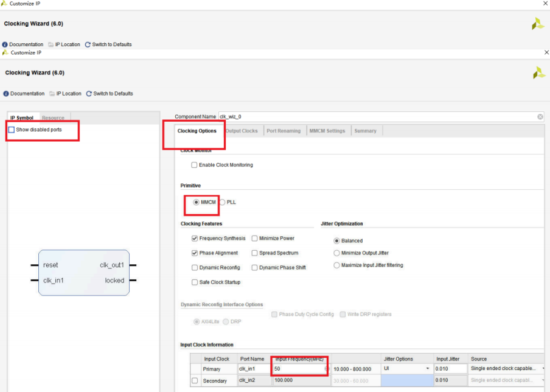Screen dimensions: 550x392
Task: Open the Documentation info icon
Action: (7, 94)
